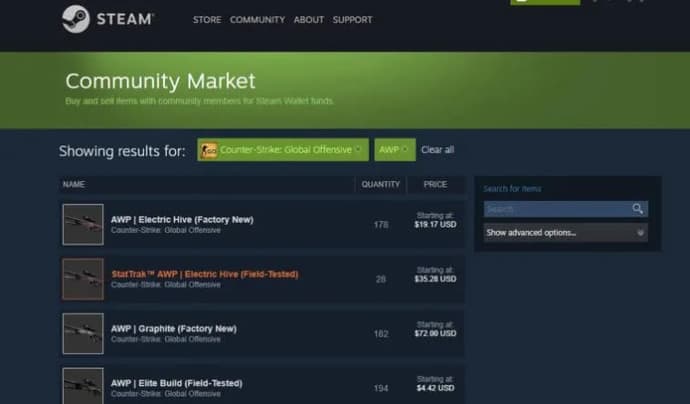Click quantity 178 for Electric Hive

[381, 225]
